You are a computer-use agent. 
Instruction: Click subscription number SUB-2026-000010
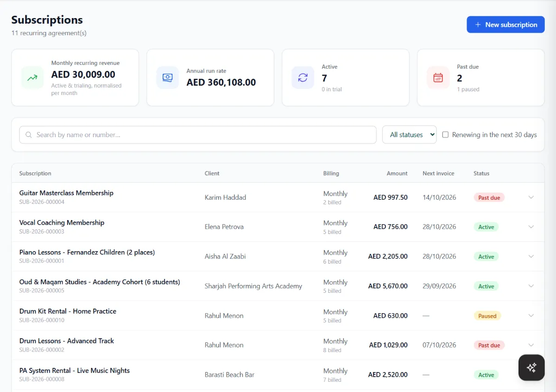pos(42,320)
